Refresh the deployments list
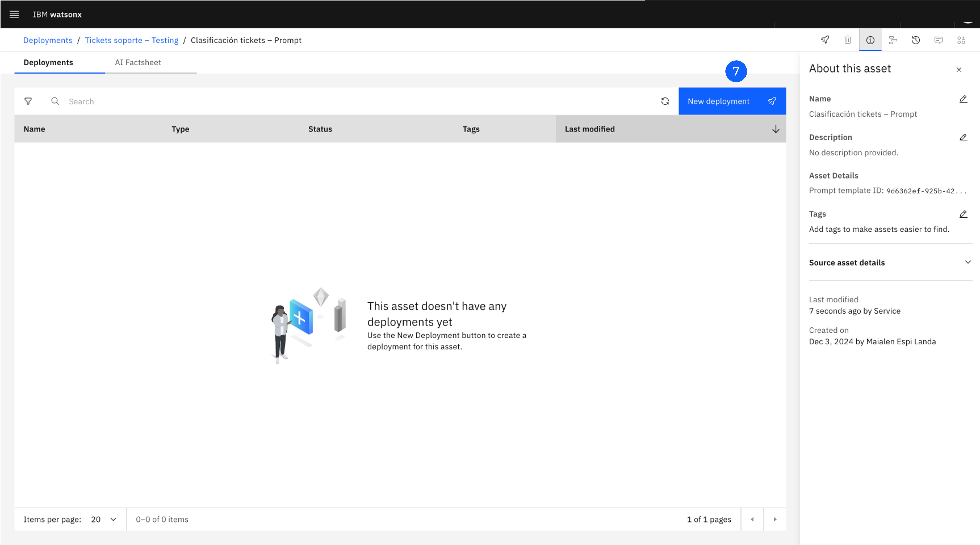The width and height of the screenshot is (980, 545). [x=665, y=101]
